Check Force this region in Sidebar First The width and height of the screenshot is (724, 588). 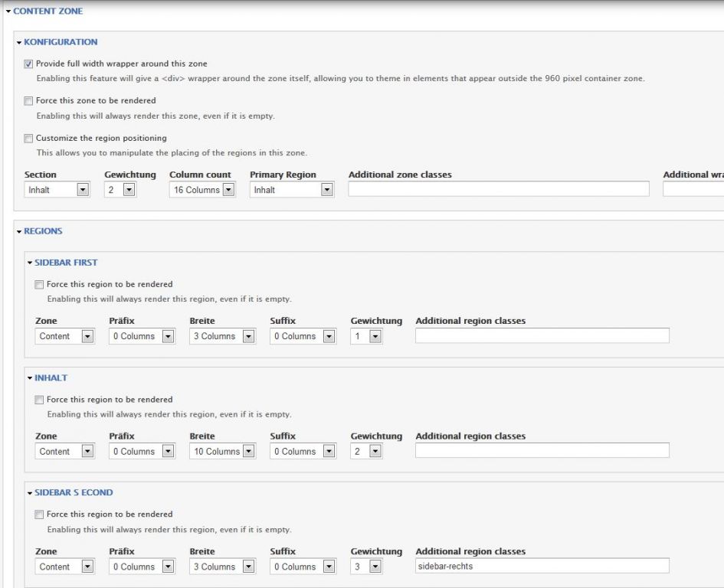click(40, 285)
